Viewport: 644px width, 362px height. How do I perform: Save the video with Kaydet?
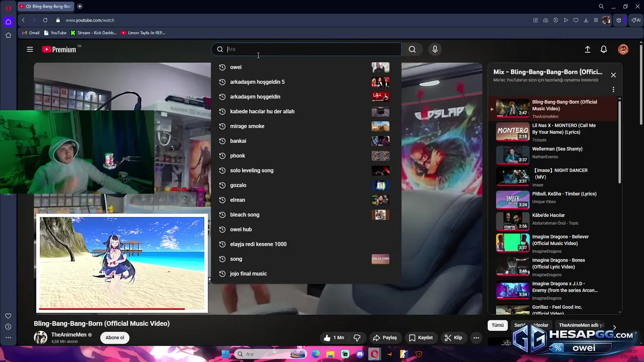pos(421,338)
